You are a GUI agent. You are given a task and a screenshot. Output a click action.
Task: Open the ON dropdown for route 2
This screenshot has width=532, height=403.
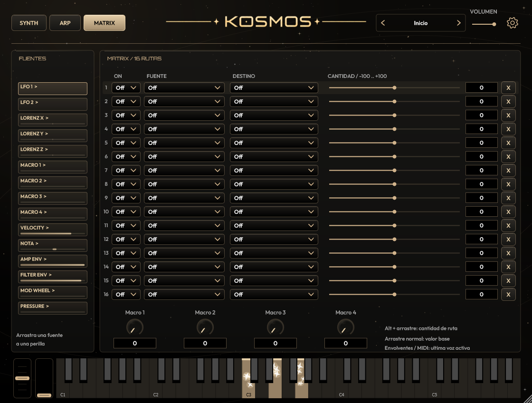(x=126, y=102)
